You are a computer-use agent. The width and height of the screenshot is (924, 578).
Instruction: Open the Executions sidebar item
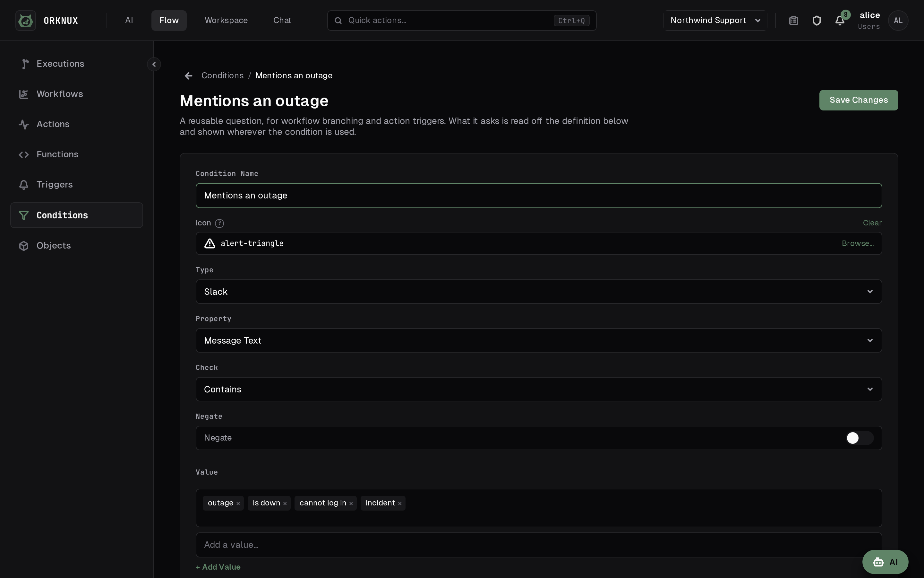[x=76, y=64]
